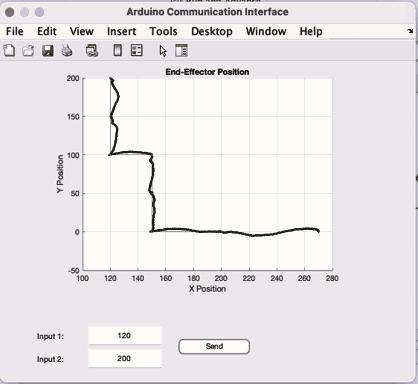
Task: Open the View menu
Action: point(82,31)
